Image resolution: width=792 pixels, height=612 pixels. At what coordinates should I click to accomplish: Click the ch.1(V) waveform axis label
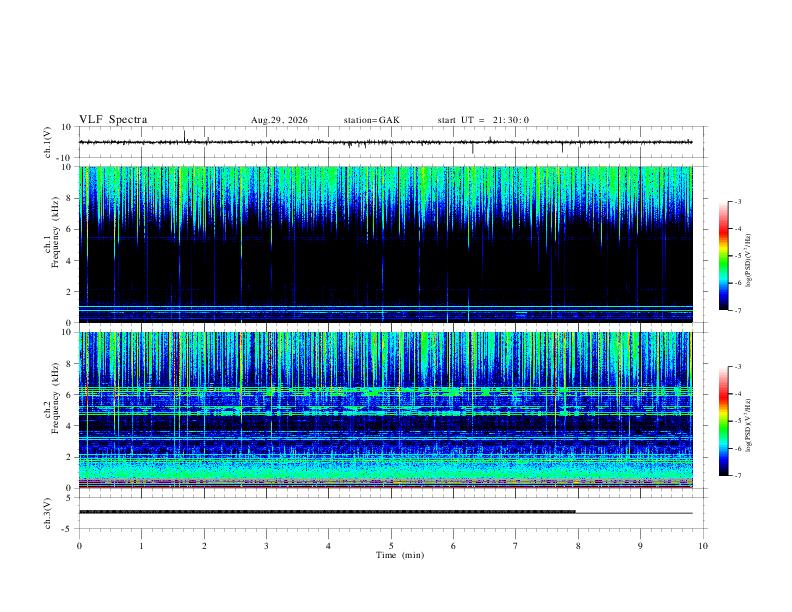(48, 142)
